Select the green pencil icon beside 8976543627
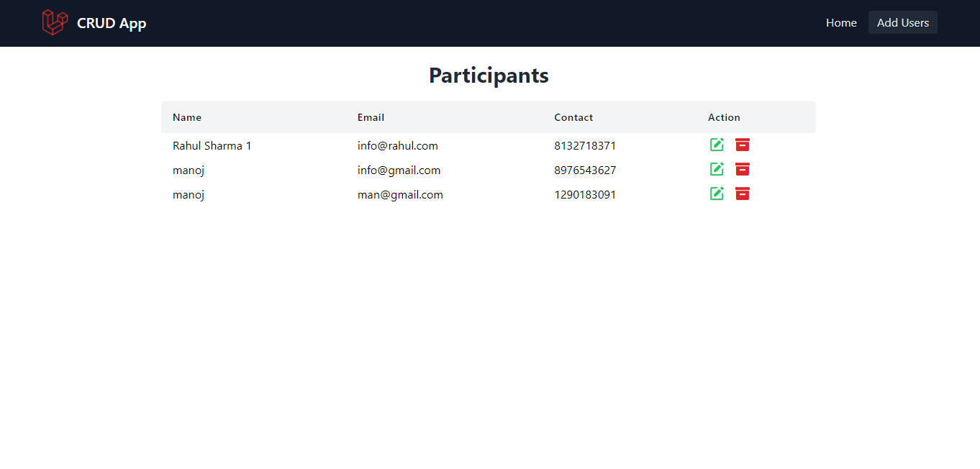 point(717,169)
